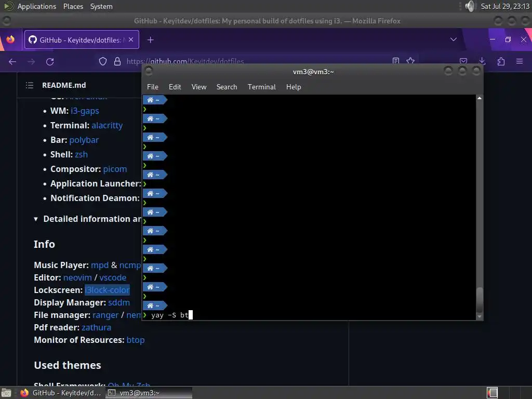Open the alacritty link
This screenshot has height=399, width=532.
pos(107,126)
